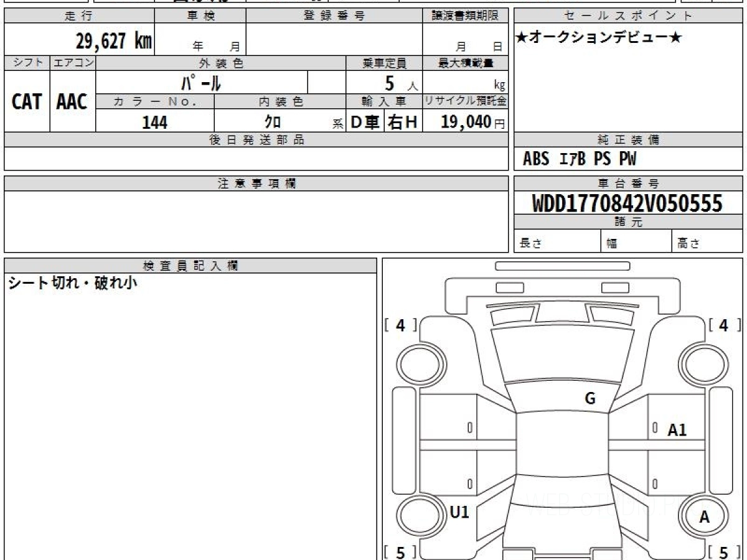This screenshot has width=747, height=560.
Task: Click the right rear tire rating 5
Action: point(724,552)
